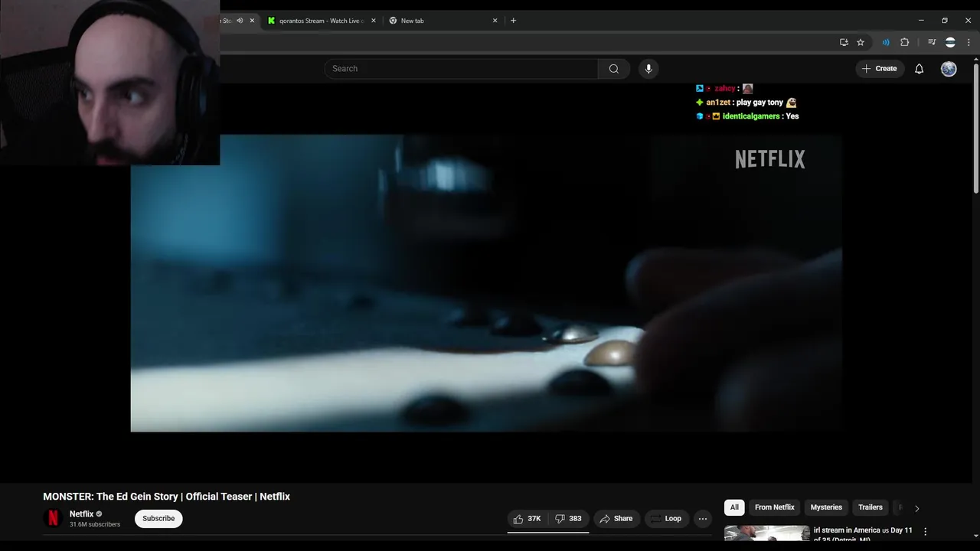Subscribe to the Netflix channel
Screen dimensions: 980x551
pyautogui.click(x=158, y=519)
